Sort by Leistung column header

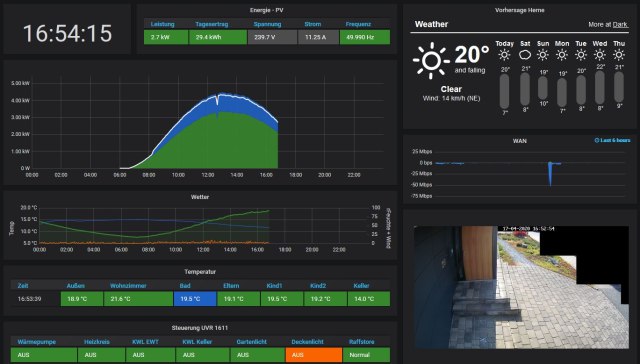[162, 24]
